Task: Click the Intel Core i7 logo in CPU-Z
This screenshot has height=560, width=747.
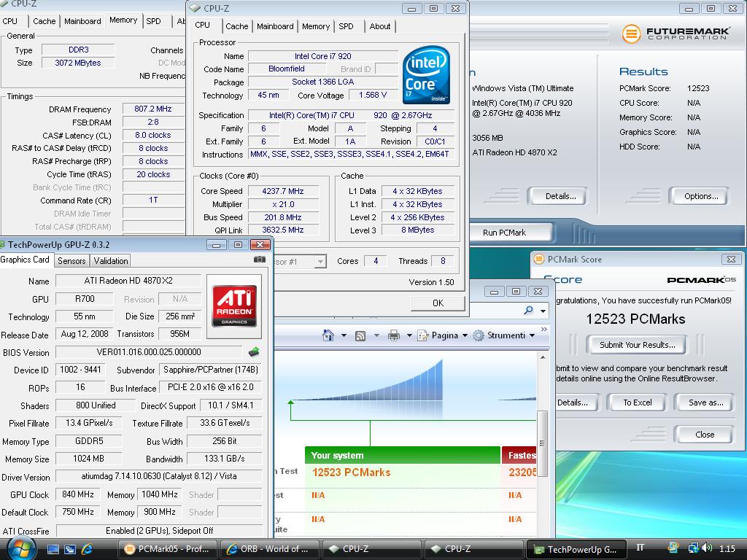Action: (x=426, y=75)
